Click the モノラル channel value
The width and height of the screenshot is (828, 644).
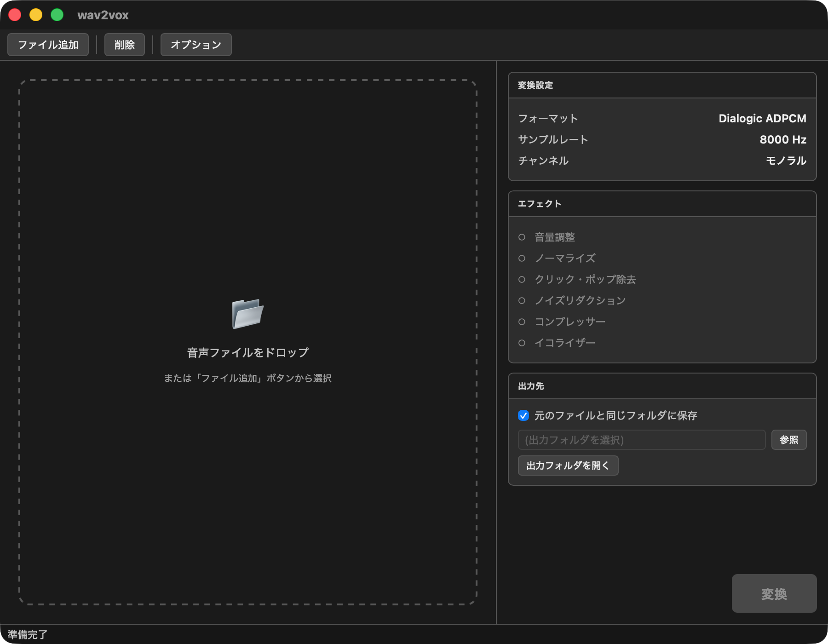coord(786,161)
